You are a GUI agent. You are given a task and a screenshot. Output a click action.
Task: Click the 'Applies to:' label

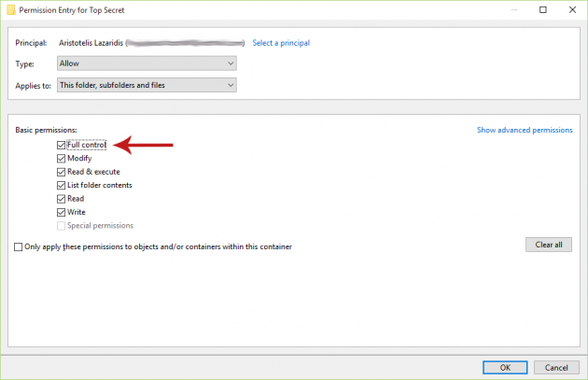tap(33, 86)
